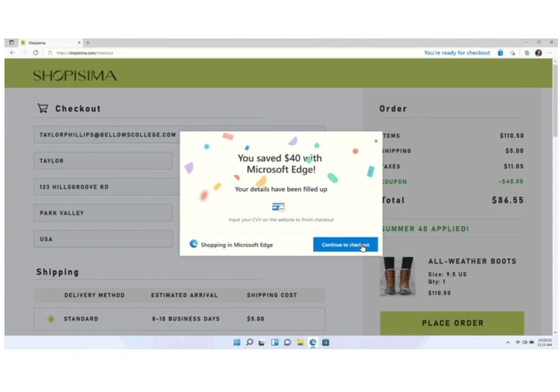This screenshot has width=560, height=392.
Task: Close the Microsoft Edge savings popup
Action: (376, 141)
